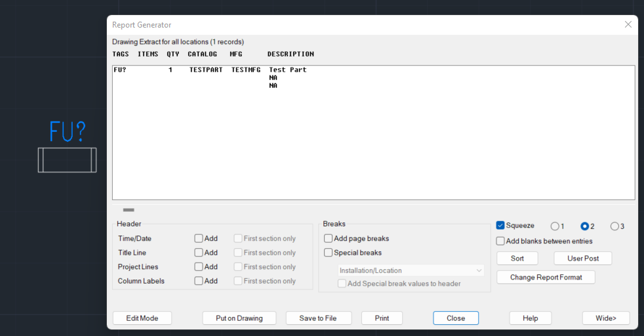Enable Time/Date Add checkbox
This screenshot has width=644, height=336.
pyautogui.click(x=199, y=238)
